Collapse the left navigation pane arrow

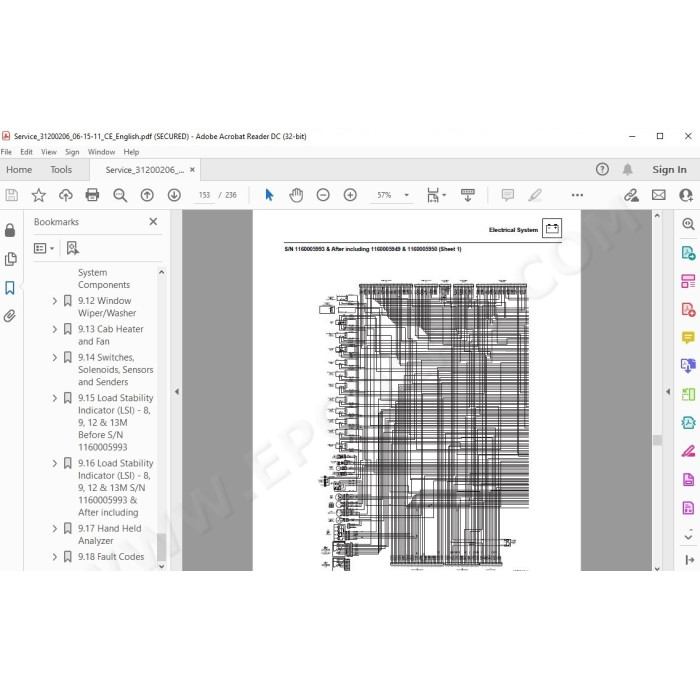pos(177,392)
